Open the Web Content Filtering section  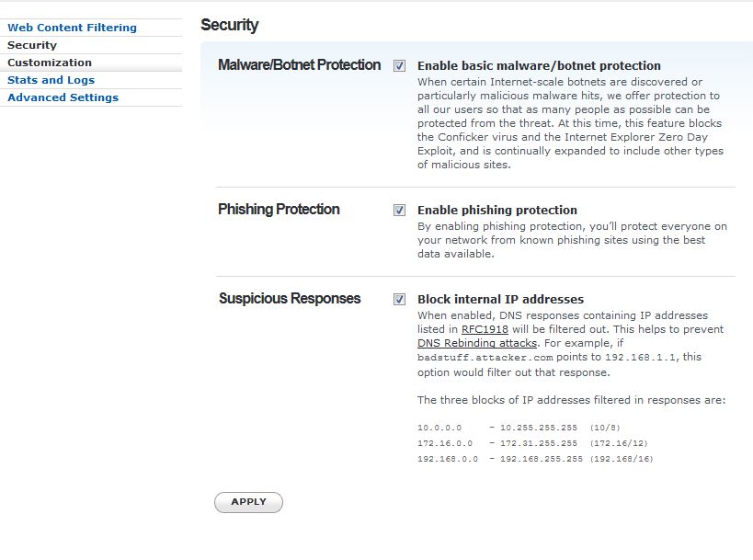[72, 28]
